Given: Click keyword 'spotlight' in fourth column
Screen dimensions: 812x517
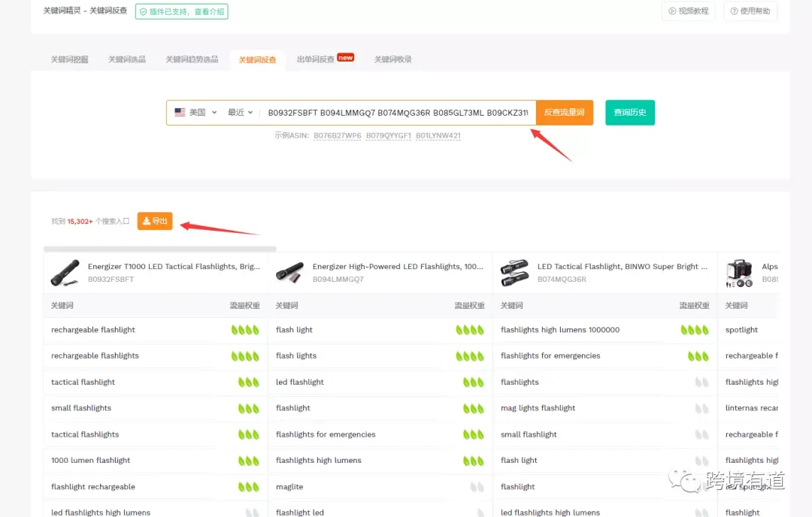Looking at the screenshot, I should [x=741, y=330].
